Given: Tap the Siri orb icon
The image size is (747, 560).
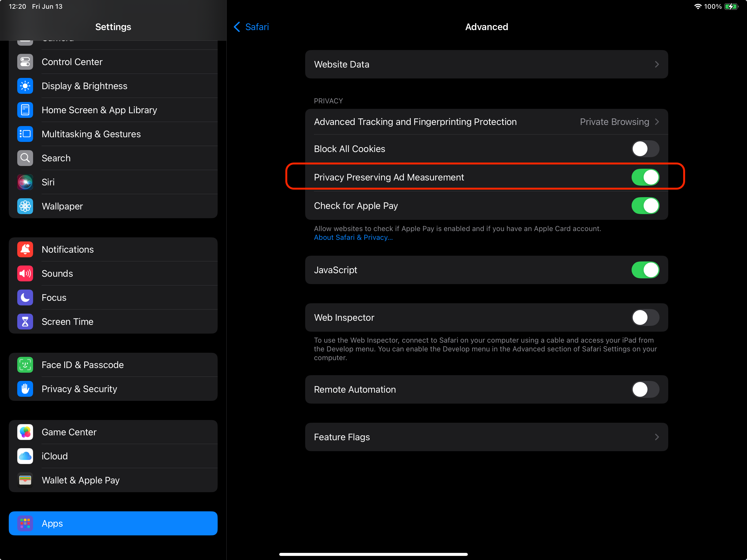Looking at the screenshot, I should (25, 182).
